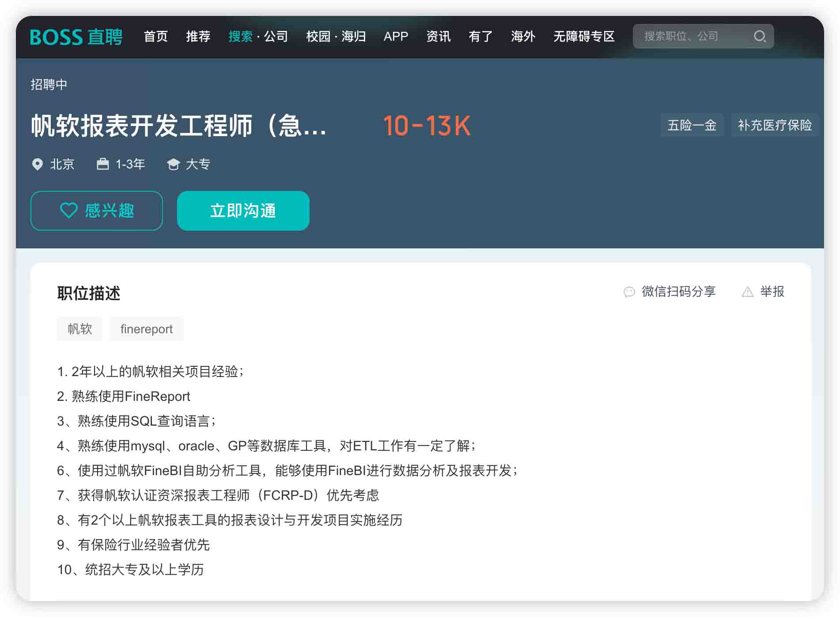Screen dimensions: 840x617
Task: Click line mentioning FCRP-D certification
Action: (x=218, y=495)
